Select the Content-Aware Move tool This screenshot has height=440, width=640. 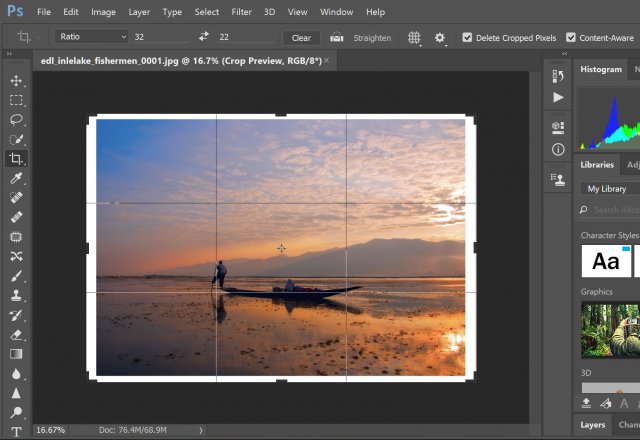tap(16, 256)
